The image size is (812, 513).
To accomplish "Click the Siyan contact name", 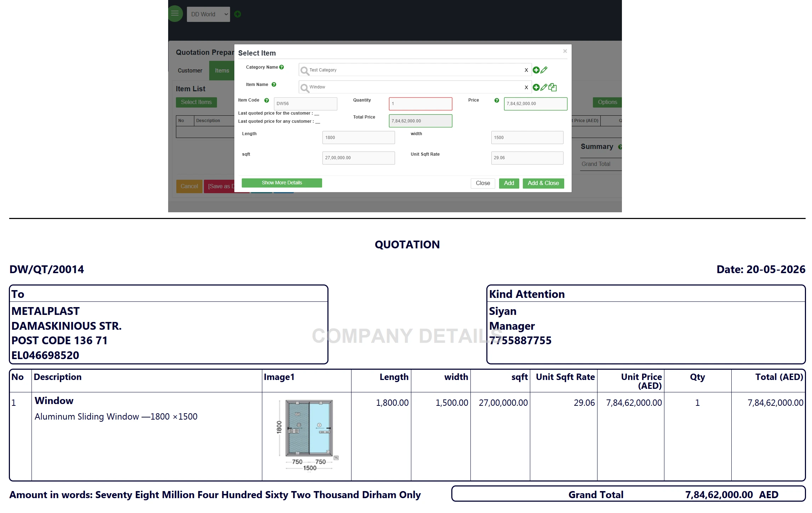I will [503, 311].
